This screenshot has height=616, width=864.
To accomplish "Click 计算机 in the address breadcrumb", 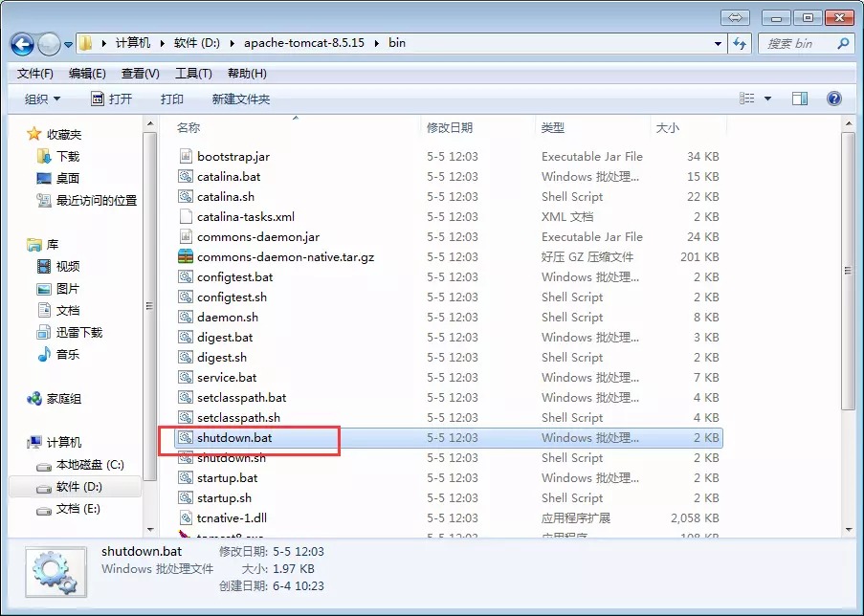I will pos(133,43).
